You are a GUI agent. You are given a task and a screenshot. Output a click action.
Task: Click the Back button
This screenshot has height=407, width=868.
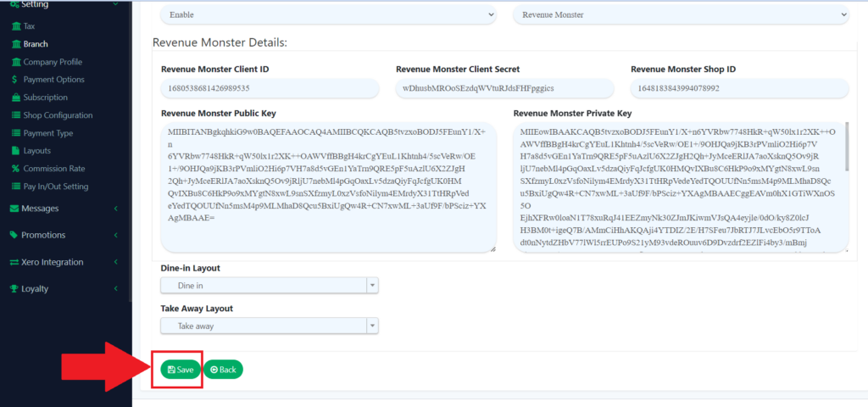[x=223, y=370]
